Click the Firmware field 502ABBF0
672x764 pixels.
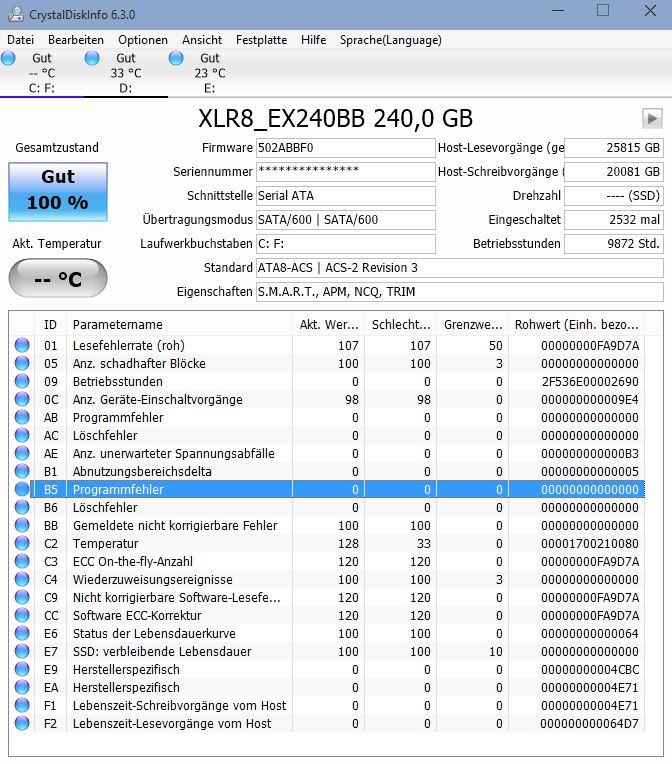tap(346, 148)
